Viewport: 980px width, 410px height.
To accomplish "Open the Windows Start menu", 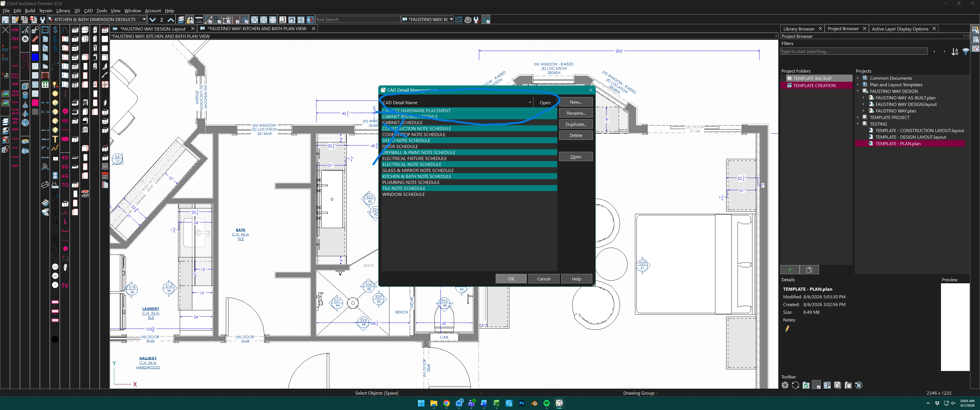I will (x=421, y=403).
